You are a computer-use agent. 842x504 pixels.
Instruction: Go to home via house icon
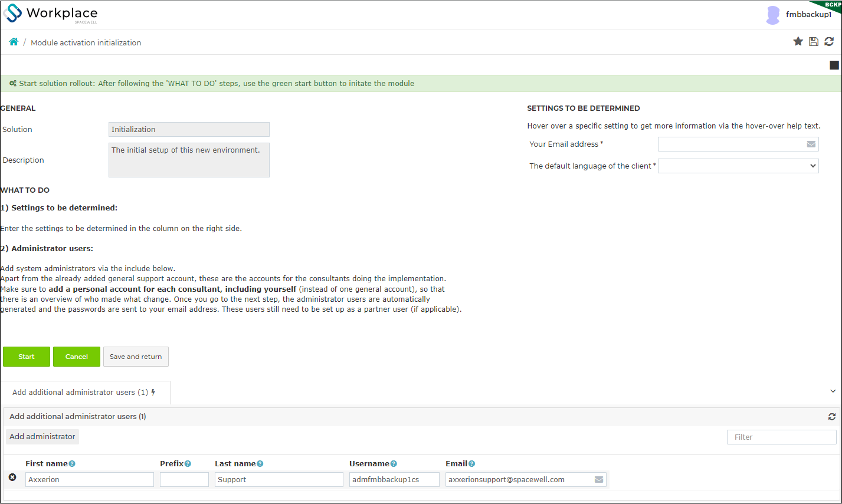14,42
